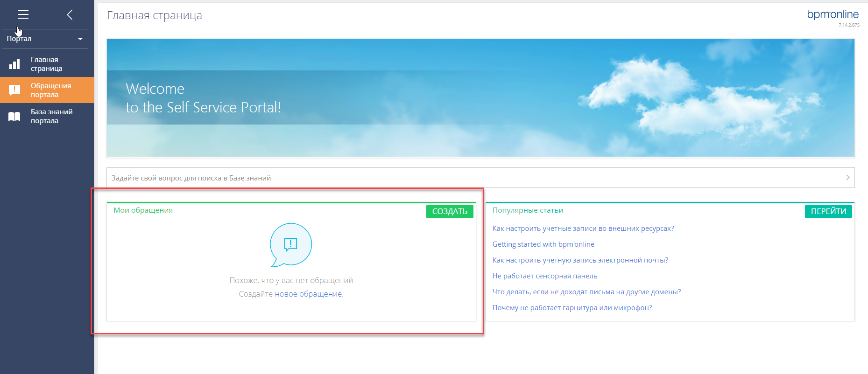The height and width of the screenshot is (374, 868).
Task: Click the search field arrow chevron
Action: coord(847,178)
